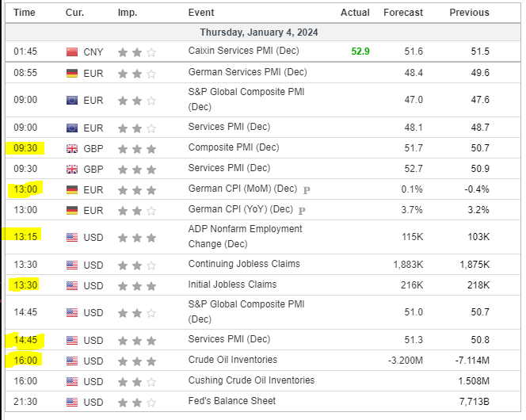This screenshot has height=420, width=526.
Task: Click the German flag in German Services PMI row
Action: click(x=73, y=73)
